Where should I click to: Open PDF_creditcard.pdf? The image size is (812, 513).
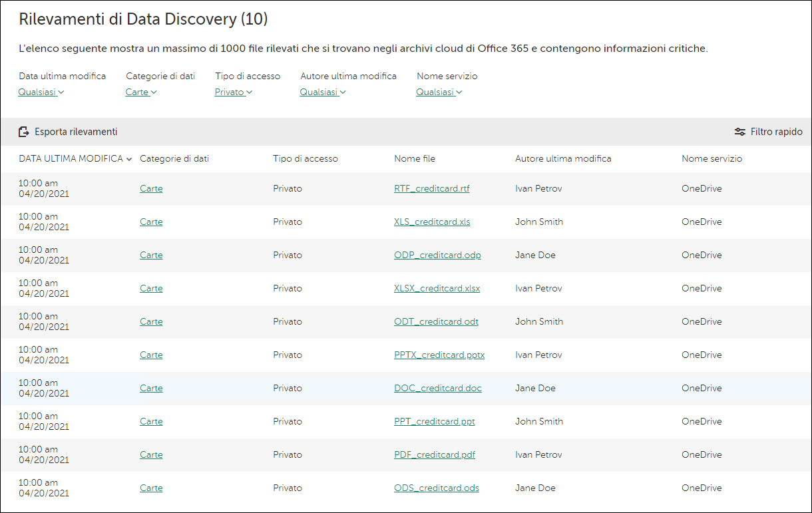[434, 454]
